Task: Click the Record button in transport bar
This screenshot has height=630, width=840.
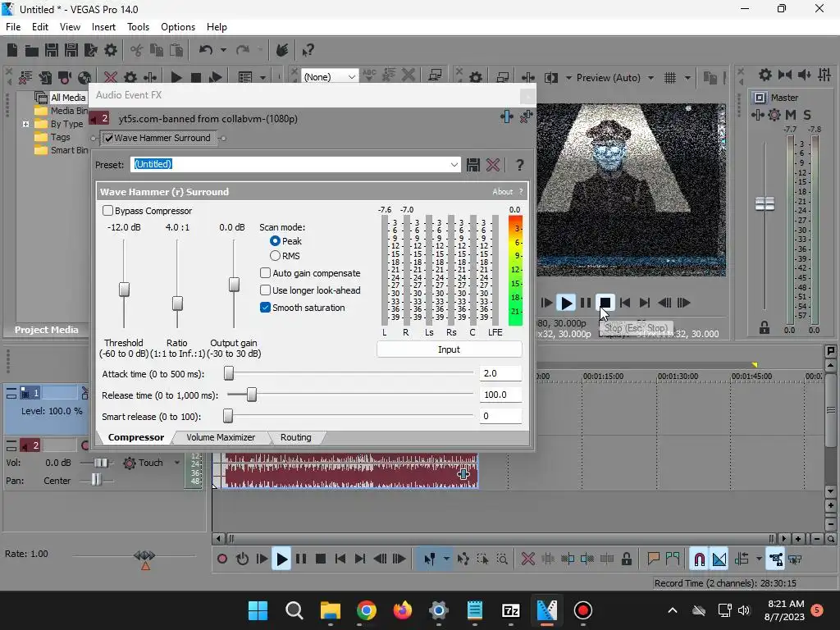Action: tap(222, 559)
